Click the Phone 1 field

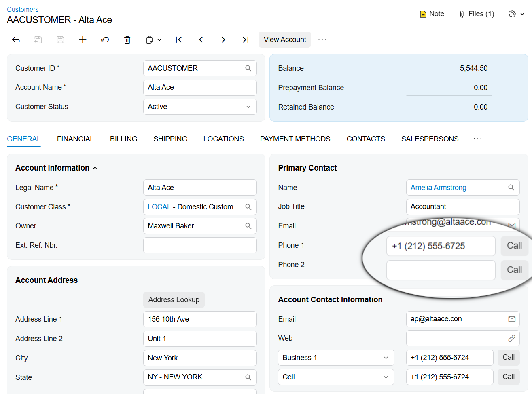(x=441, y=246)
